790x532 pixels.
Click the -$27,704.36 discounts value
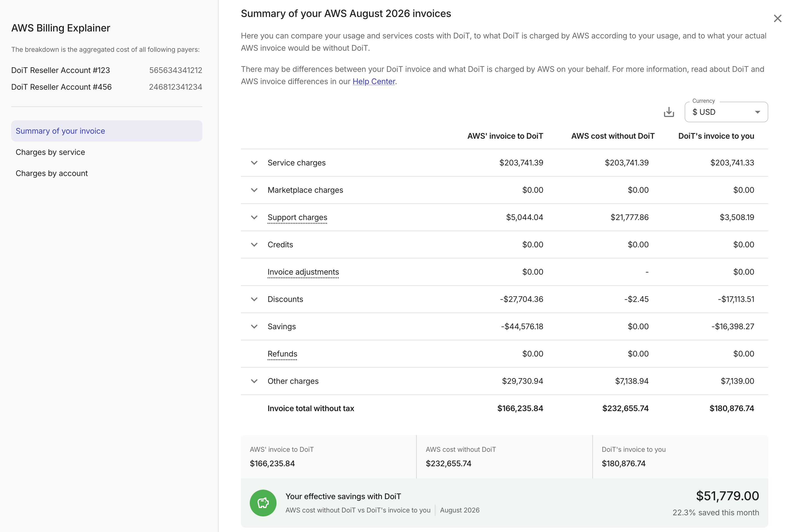click(522, 299)
